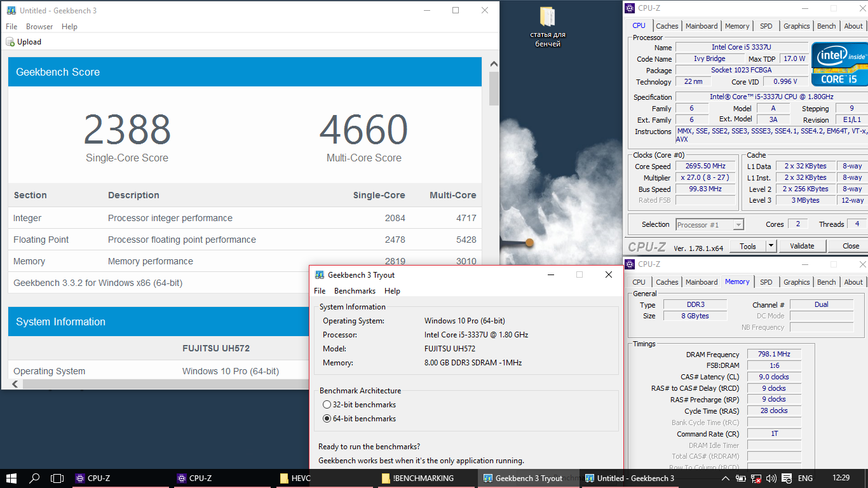868x488 pixels.
Task: Show hidden system tray icons
Action: [x=726, y=478]
